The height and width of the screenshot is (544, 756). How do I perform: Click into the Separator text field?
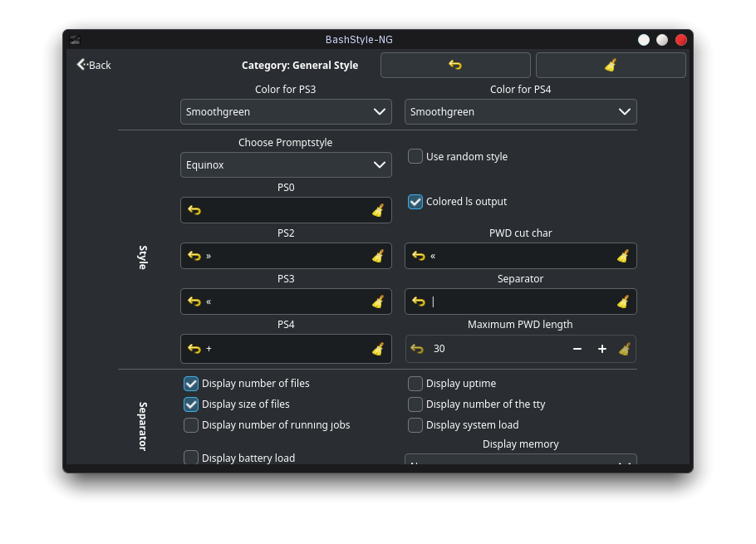click(521, 301)
